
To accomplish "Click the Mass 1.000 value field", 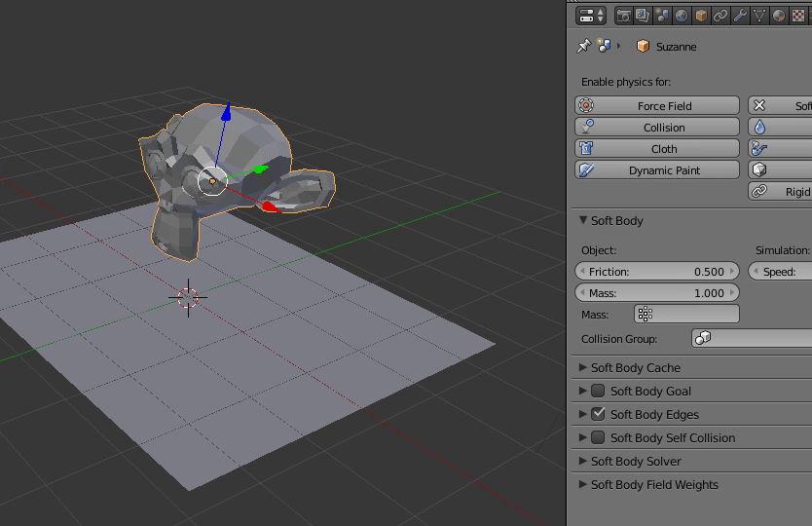I will pos(657,293).
